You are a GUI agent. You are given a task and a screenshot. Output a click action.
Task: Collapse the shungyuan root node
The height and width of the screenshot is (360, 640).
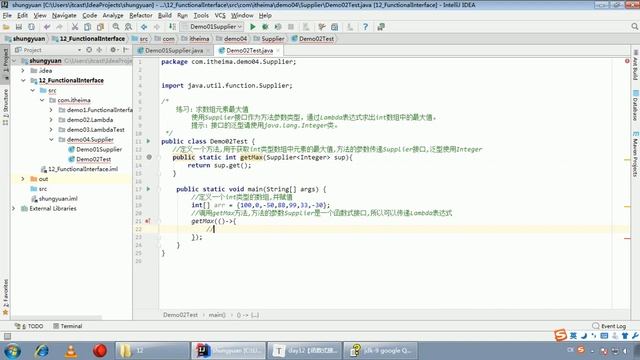click(14, 61)
